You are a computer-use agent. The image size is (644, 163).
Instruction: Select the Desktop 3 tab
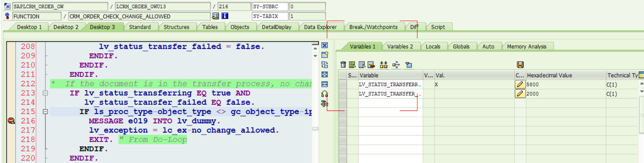(x=102, y=27)
